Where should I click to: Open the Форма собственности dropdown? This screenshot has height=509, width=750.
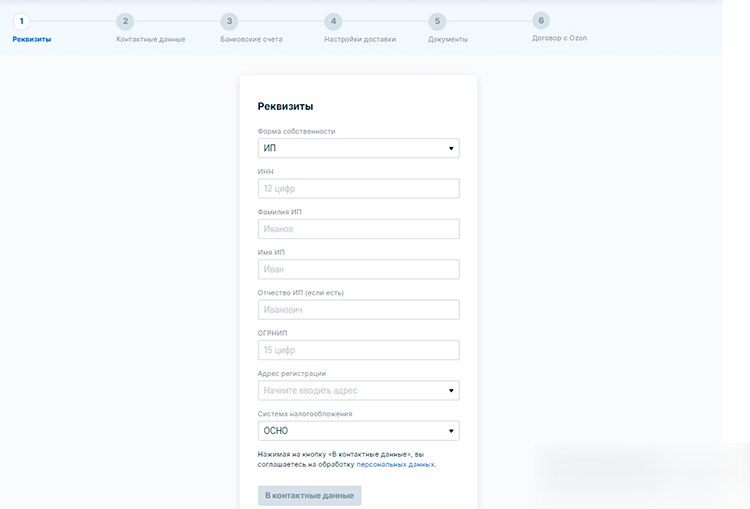tap(358, 149)
